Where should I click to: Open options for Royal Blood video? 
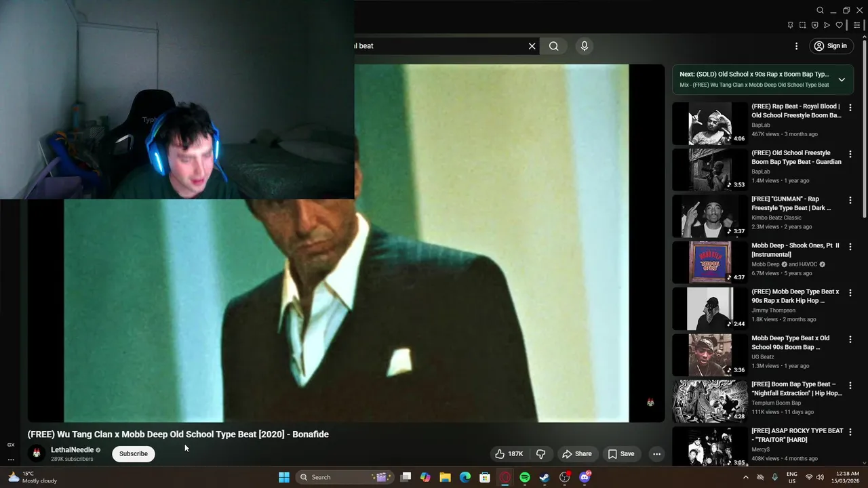coord(850,108)
